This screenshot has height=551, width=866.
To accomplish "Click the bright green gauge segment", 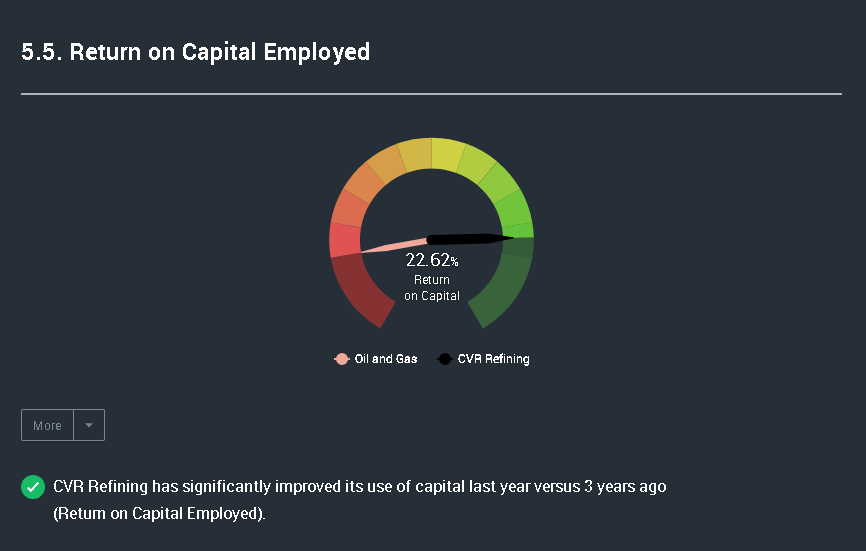I will click(x=513, y=209).
